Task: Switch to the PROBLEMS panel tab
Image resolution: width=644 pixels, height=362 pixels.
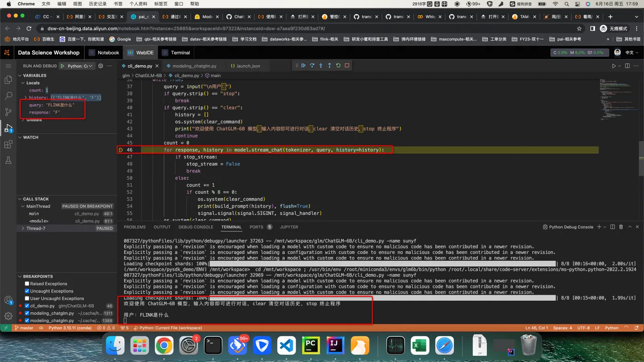Action: [x=135, y=227]
